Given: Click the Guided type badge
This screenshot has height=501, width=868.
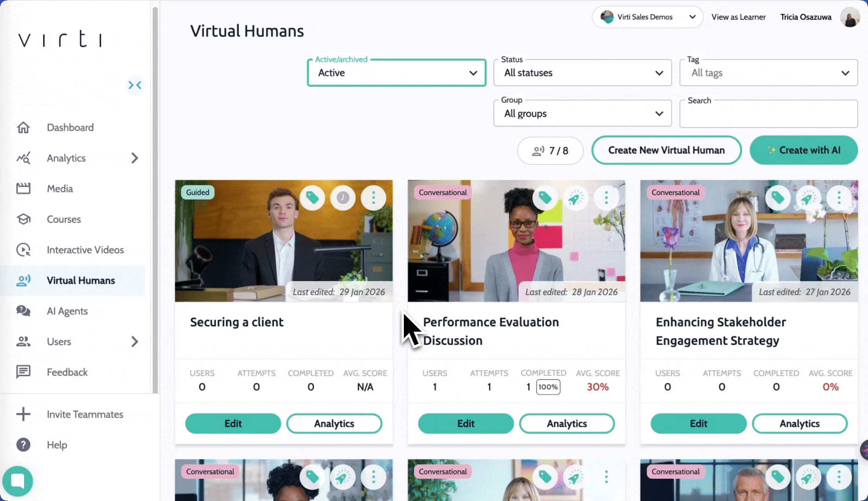Looking at the screenshot, I should (x=198, y=193).
